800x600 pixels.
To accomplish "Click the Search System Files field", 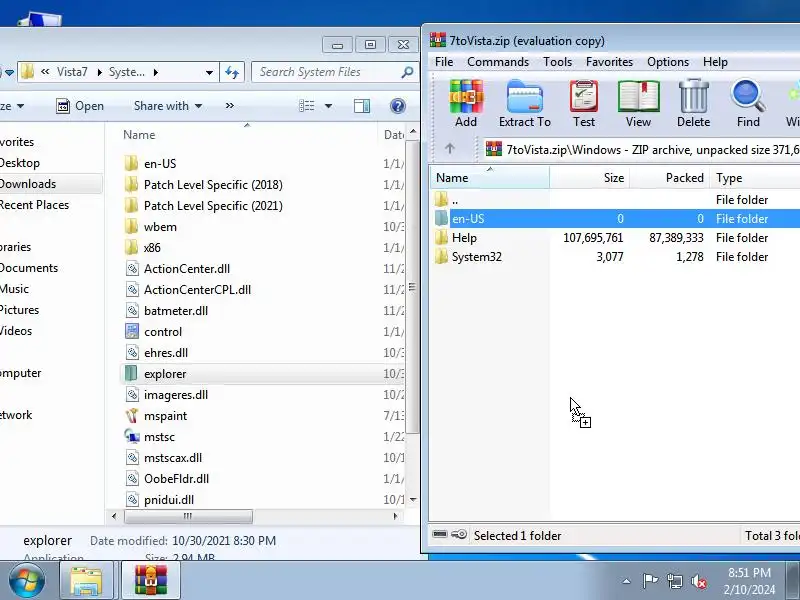I will (334, 72).
